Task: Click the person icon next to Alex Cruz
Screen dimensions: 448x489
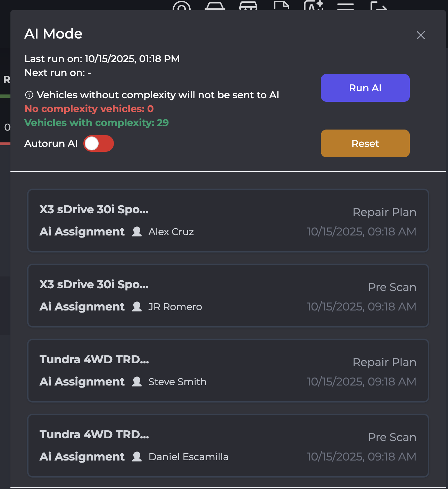Action: 137,232
